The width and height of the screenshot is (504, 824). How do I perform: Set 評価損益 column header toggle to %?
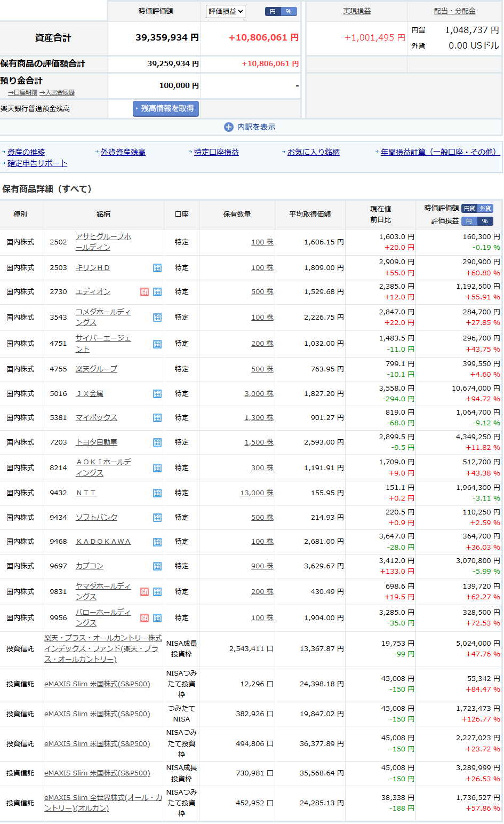click(x=485, y=221)
